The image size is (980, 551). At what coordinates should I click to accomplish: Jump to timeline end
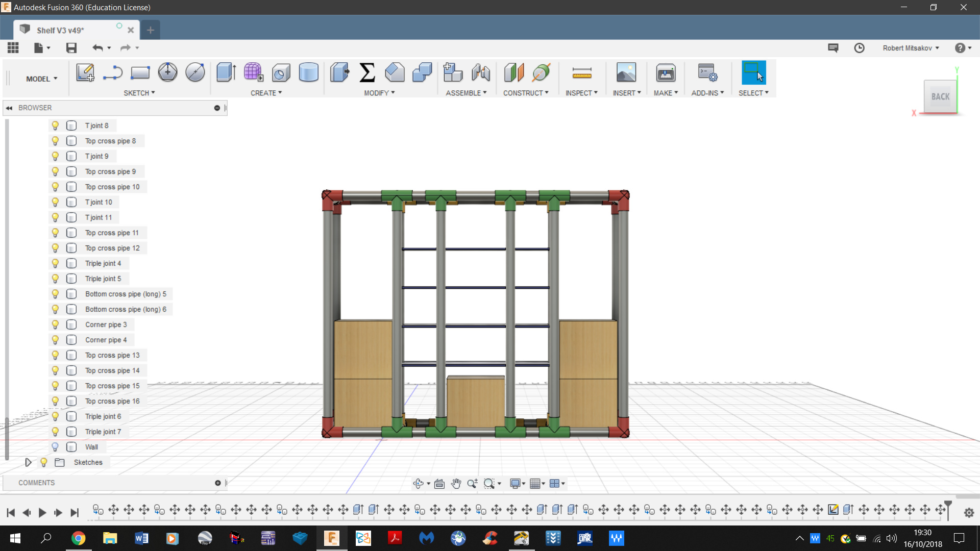point(75,512)
